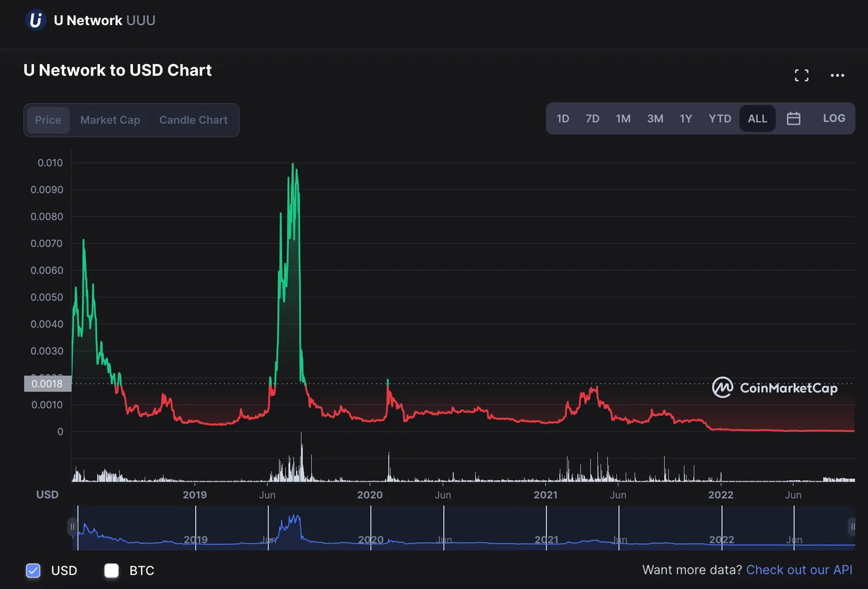Click the U Network UUU title text

(104, 21)
